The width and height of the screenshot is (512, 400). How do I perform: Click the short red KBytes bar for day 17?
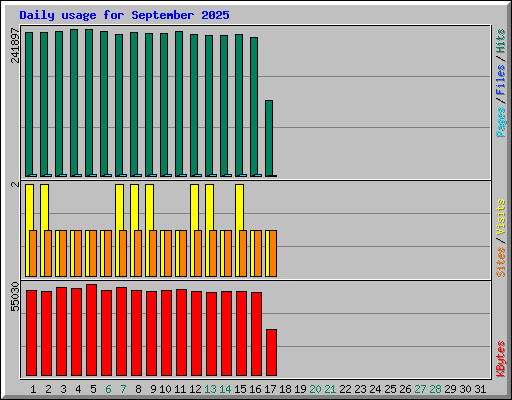tap(271, 353)
